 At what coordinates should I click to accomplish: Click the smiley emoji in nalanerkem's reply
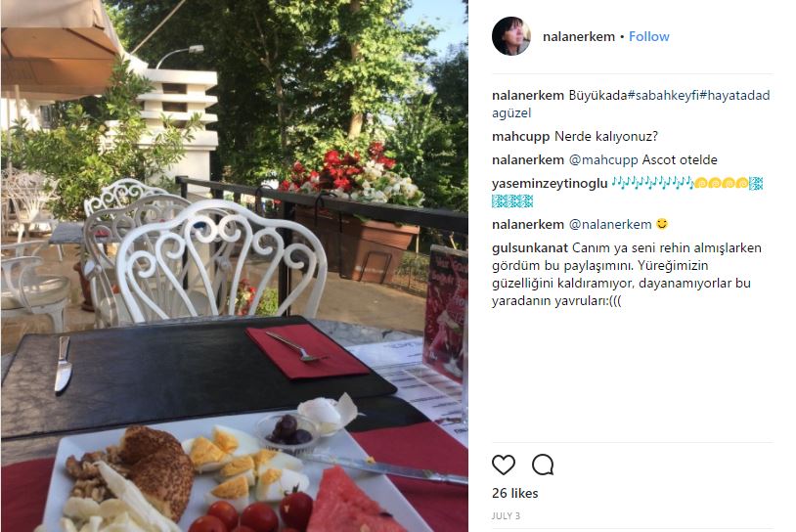point(662,224)
